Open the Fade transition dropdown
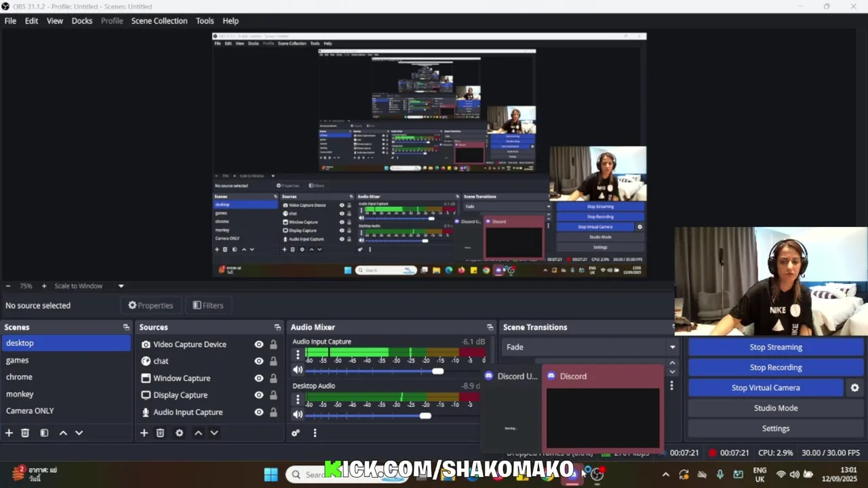This screenshot has height=488, width=868. tap(590, 347)
